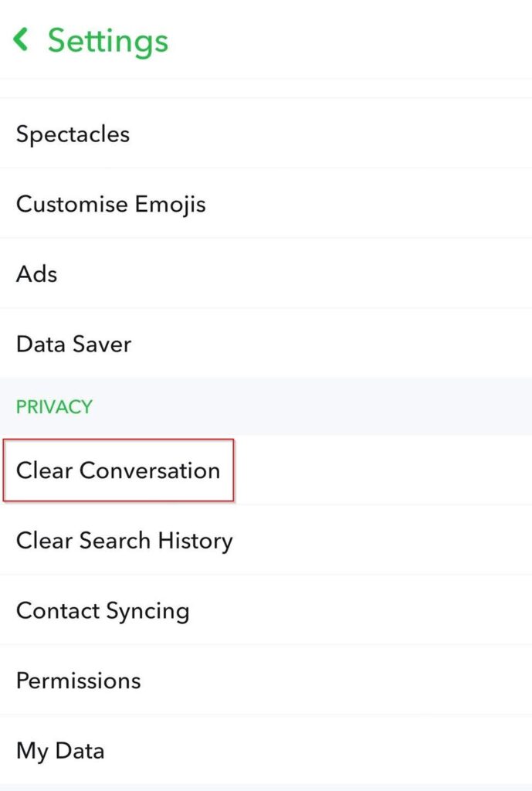The height and width of the screenshot is (791, 532).
Task: Click the word 'Saver' in Data Saver
Action: [x=103, y=345]
